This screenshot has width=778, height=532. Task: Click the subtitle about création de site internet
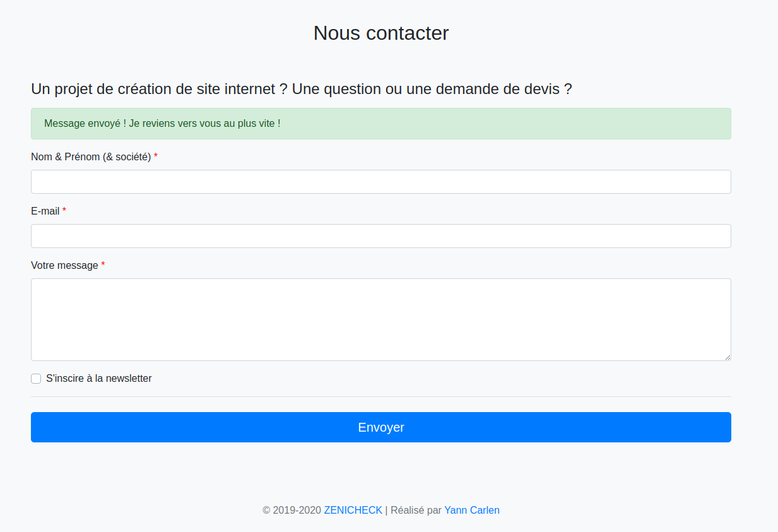(x=302, y=89)
